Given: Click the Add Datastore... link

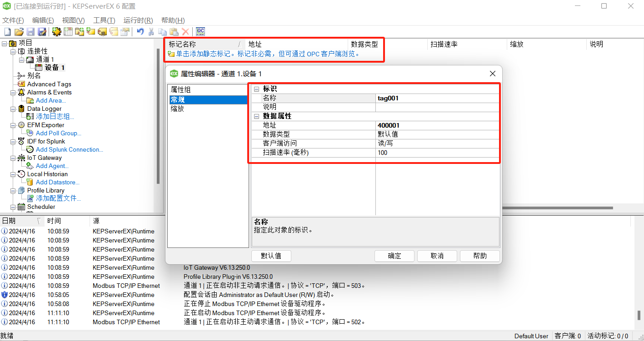Looking at the screenshot, I should pyautogui.click(x=58, y=182).
